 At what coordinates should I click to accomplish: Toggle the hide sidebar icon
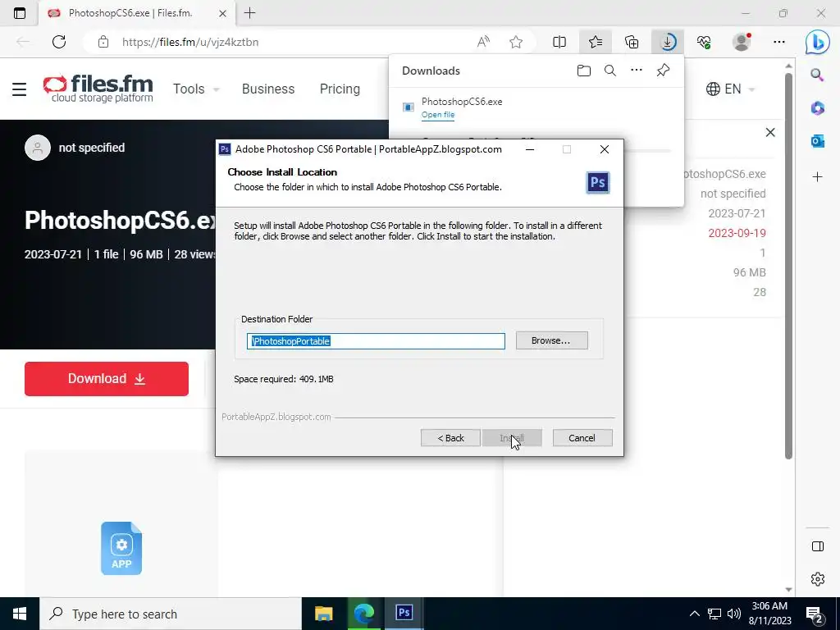click(x=818, y=546)
